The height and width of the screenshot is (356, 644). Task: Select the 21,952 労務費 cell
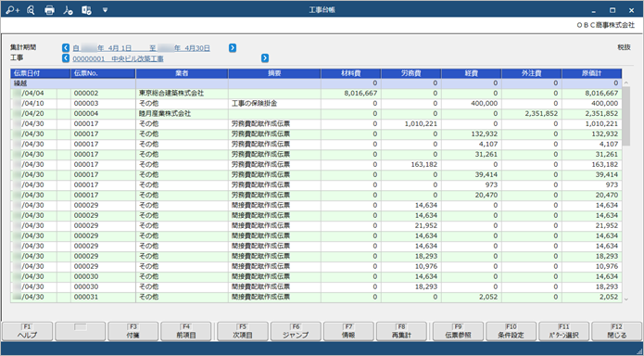point(411,225)
